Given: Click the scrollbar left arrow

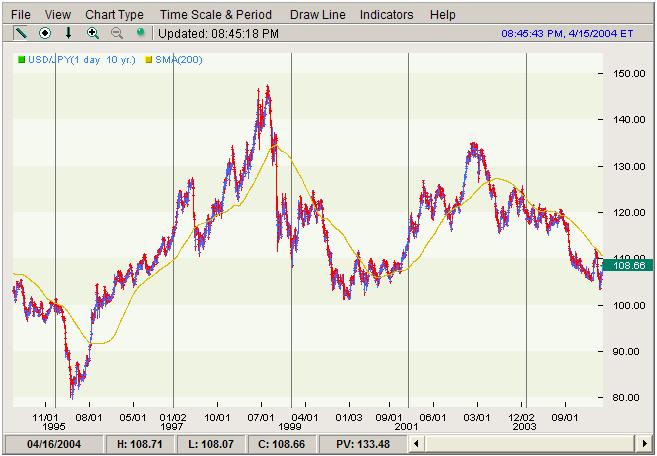Looking at the screenshot, I should (x=416, y=443).
